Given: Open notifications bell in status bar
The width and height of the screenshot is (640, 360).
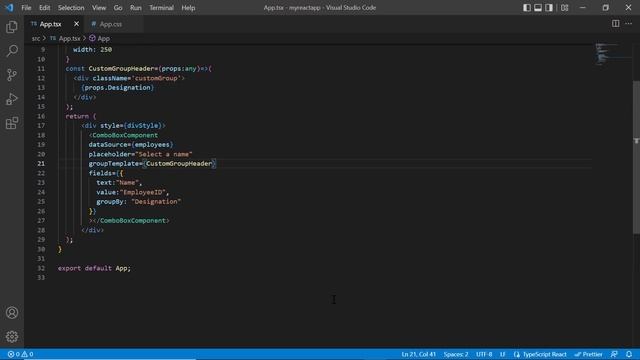Looking at the screenshot, I should [629, 354].
